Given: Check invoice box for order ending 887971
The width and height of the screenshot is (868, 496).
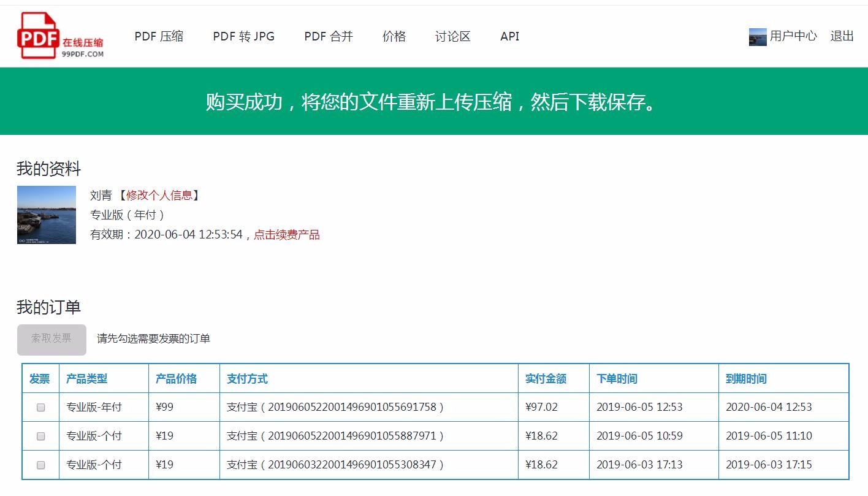Looking at the screenshot, I should (41, 436).
